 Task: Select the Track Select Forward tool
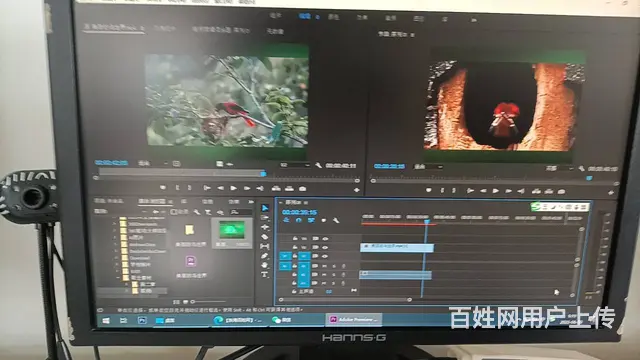coord(265,218)
